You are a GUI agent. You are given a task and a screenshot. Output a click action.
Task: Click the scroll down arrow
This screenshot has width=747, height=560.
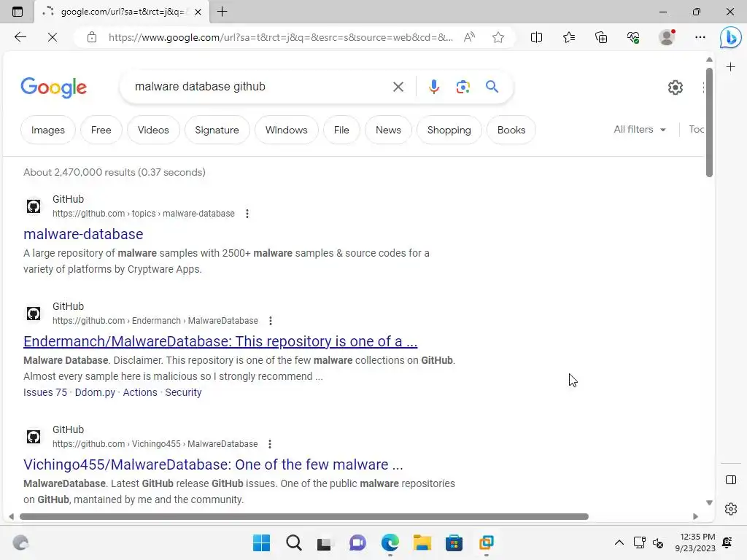point(709,503)
